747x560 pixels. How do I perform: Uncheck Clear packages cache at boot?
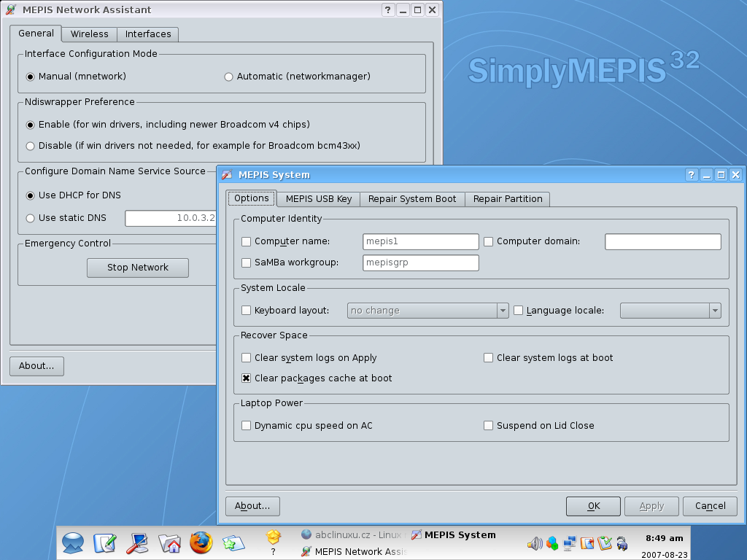[247, 378]
